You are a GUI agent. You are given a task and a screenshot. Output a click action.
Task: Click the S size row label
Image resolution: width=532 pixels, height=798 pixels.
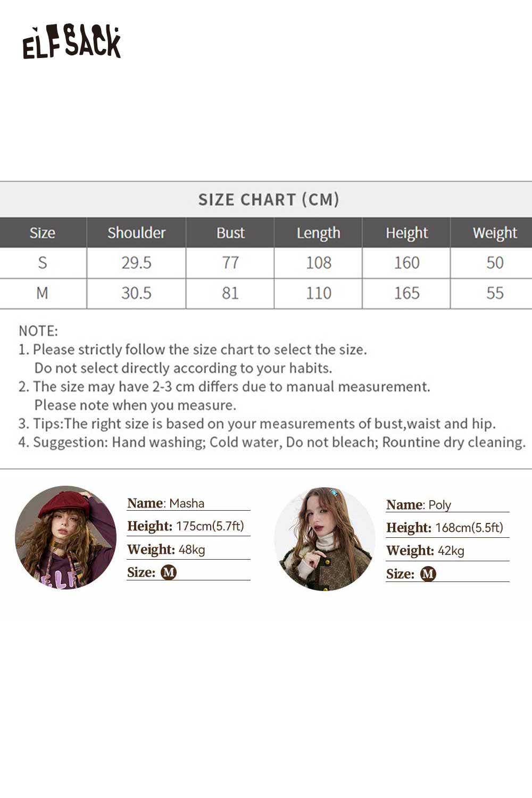pos(43,263)
